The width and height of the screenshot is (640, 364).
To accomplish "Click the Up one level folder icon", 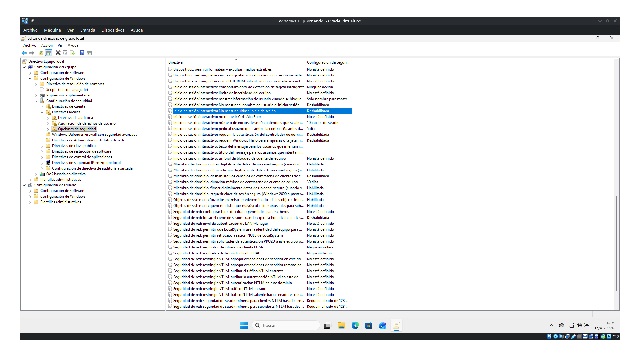I will coord(41,53).
